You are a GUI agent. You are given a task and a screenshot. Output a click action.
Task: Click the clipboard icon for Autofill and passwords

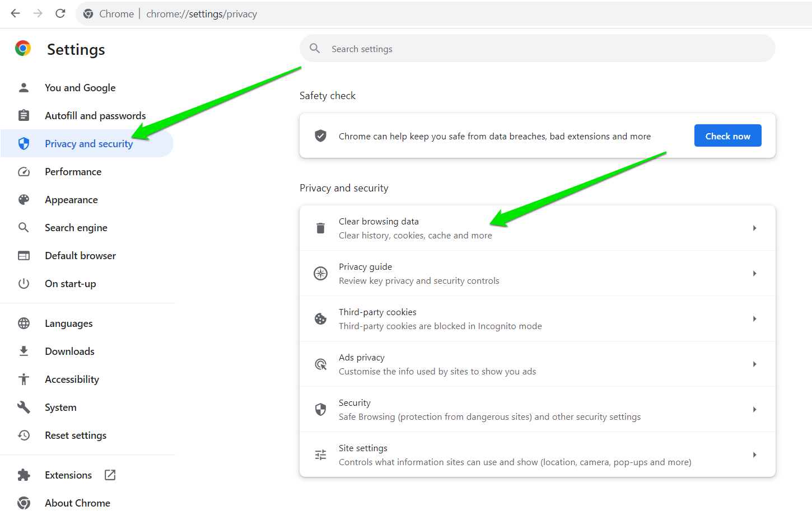click(x=24, y=115)
